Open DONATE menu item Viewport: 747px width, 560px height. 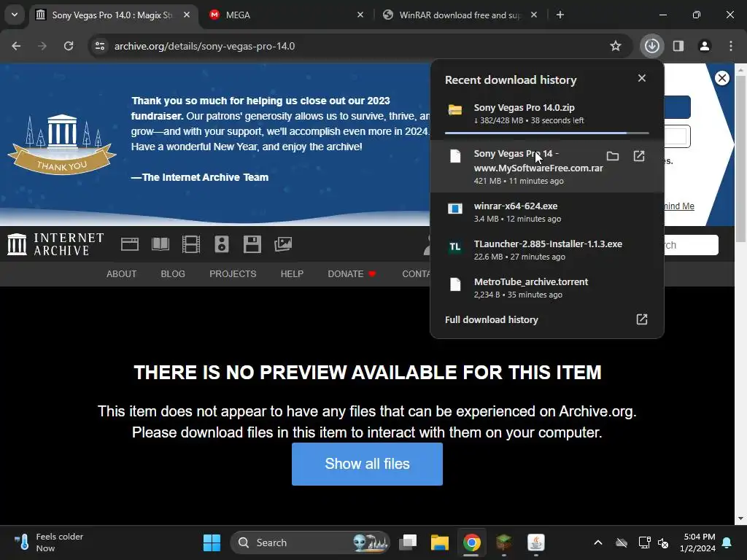pos(352,274)
